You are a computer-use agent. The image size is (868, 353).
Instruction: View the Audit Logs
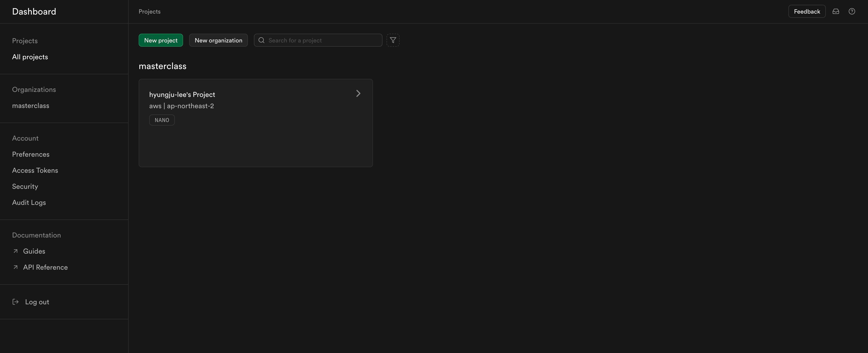click(29, 202)
